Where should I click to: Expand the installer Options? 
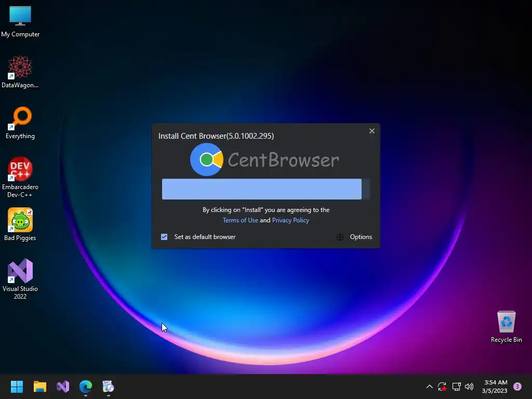coord(354,237)
